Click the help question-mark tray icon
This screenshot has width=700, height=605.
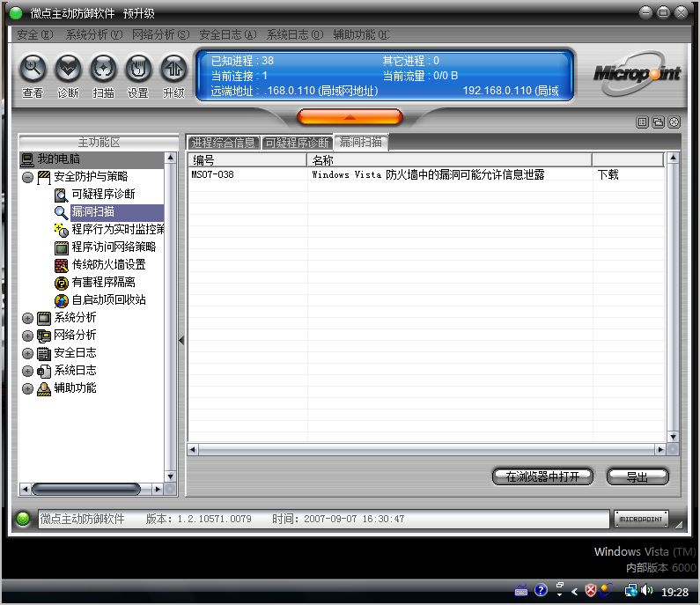coord(541,591)
